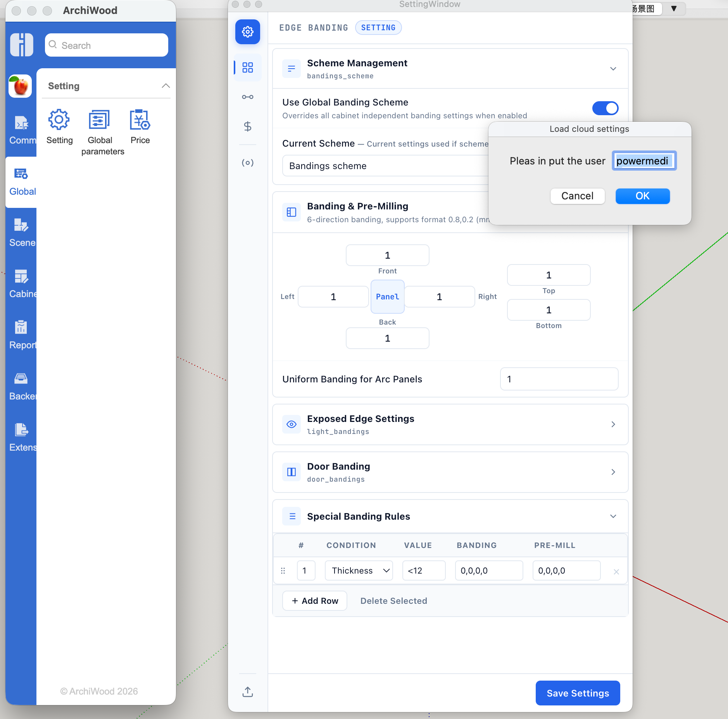Open the Price icon

click(x=140, y=120)
